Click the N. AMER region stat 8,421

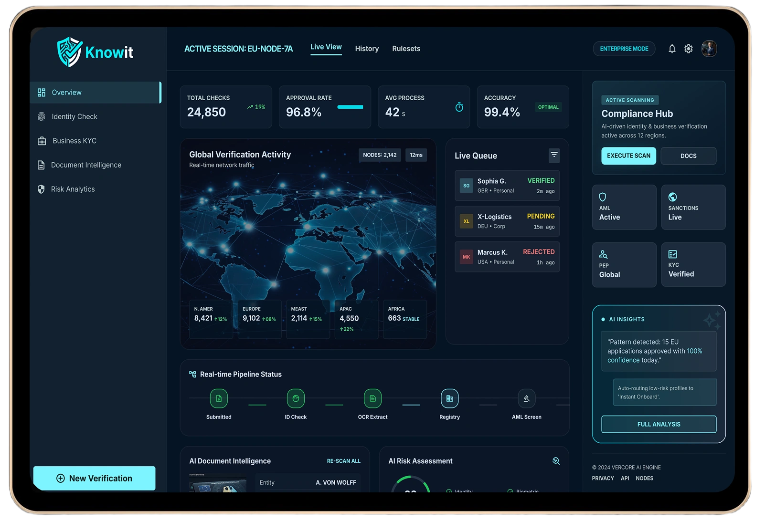211,319
